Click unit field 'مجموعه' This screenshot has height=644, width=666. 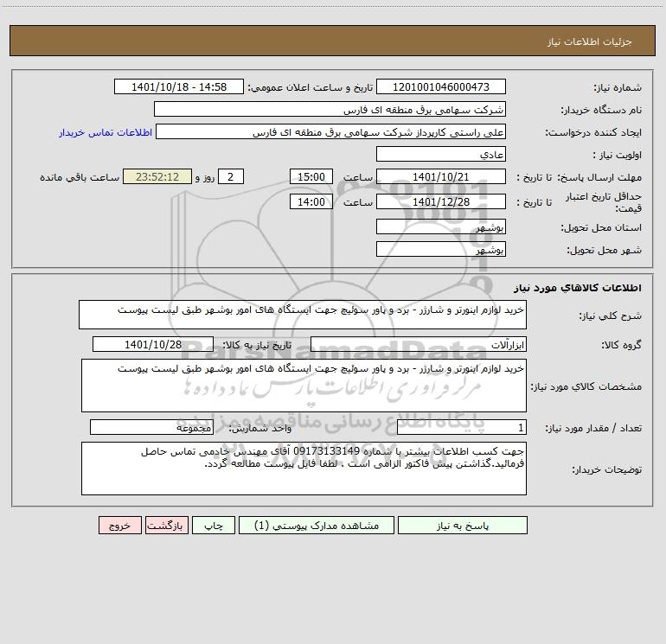pyautogui.click(x=151, y=428)
